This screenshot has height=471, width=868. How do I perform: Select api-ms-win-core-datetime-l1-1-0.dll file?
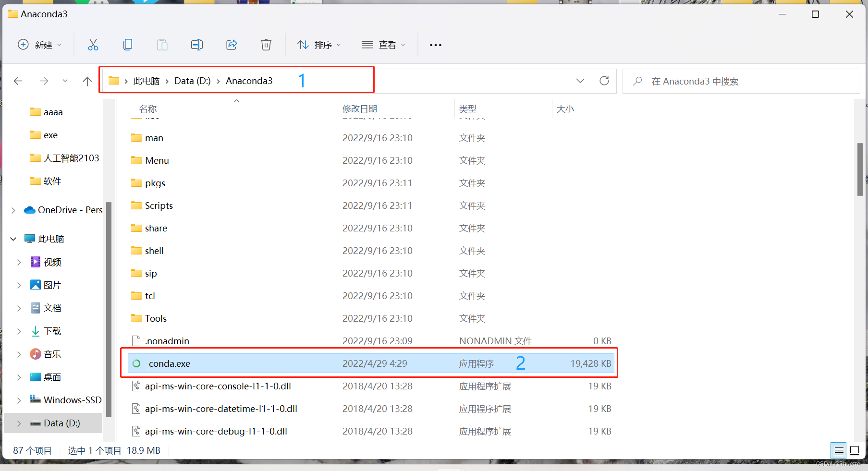[x=221, y=409]
